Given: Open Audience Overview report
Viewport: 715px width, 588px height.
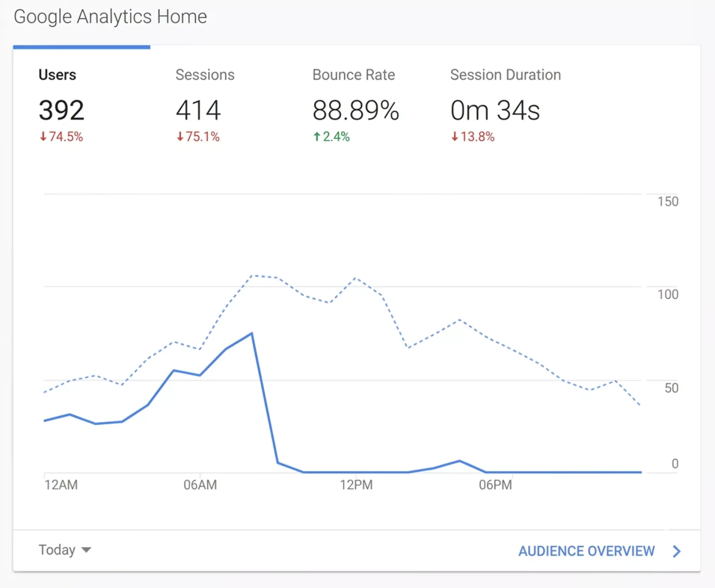Looking at the screenshot, I should [587, 550].
